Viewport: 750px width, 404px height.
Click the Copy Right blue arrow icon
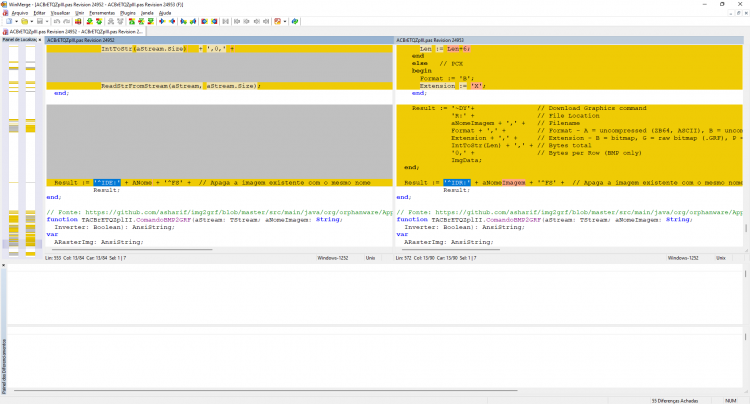[162, 22]
